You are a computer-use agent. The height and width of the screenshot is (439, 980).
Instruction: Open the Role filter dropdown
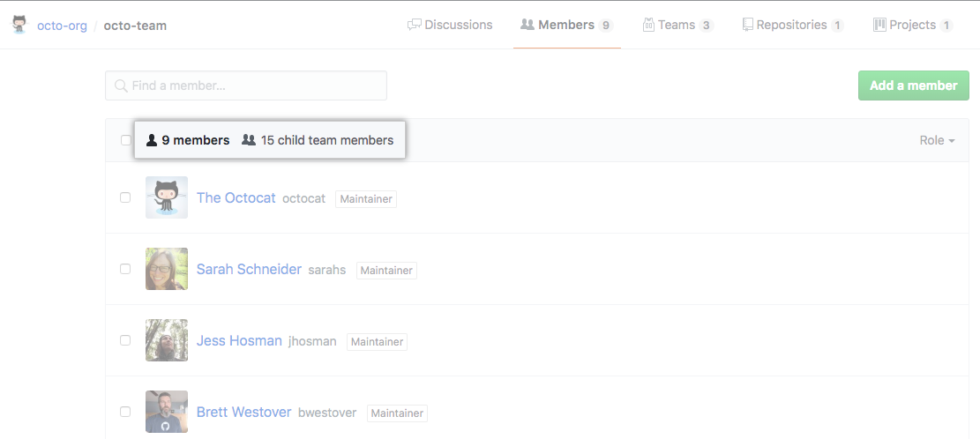tap(937, 140)
